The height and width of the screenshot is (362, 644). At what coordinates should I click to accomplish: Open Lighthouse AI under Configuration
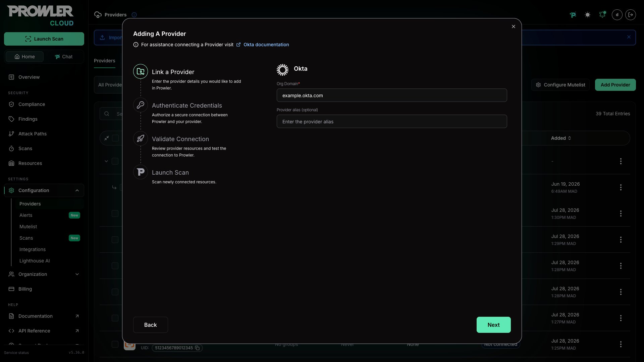click(50, 261)
